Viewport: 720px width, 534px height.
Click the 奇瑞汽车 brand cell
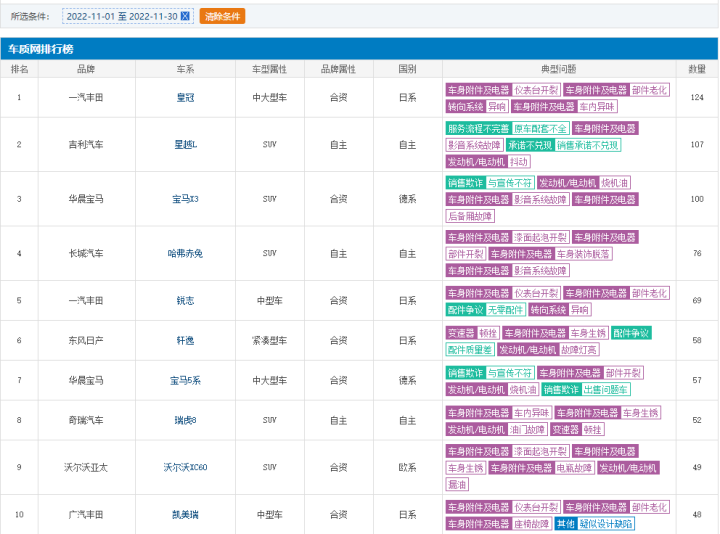pyautogui.click(x=86, y=421)
